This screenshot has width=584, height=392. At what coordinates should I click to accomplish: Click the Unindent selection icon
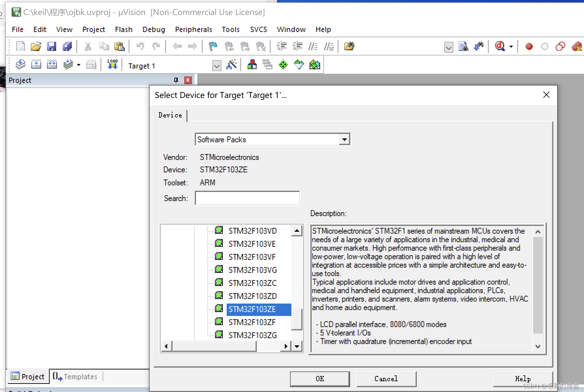click(x=297, y=46)
